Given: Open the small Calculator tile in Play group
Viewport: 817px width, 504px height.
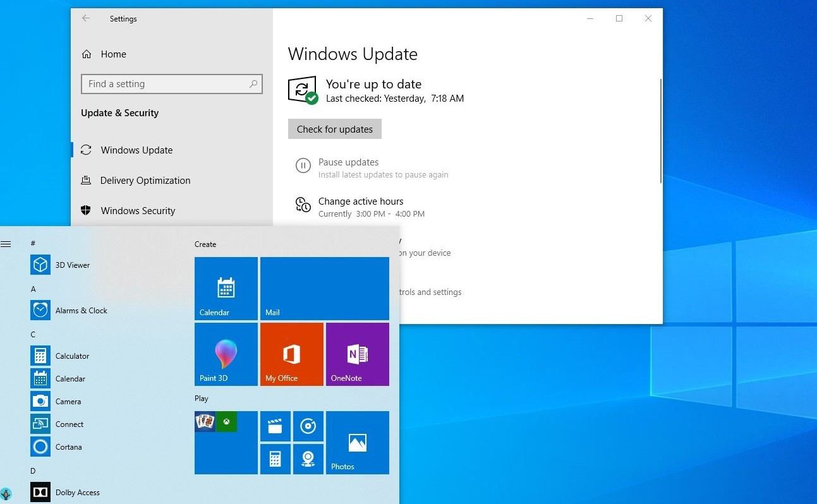Looking at the screenshot, I should 275,459.
